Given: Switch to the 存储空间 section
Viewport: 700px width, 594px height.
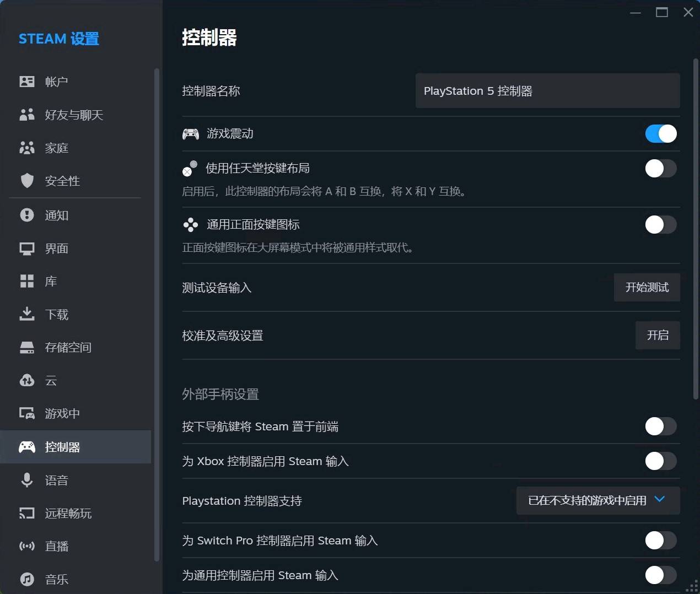Looking at the screenshot, I should coord(68,347).
